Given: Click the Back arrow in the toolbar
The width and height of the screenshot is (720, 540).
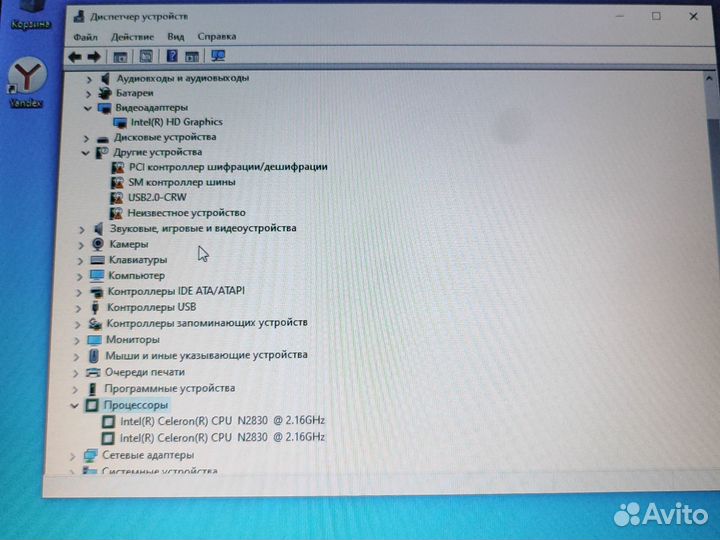Looking at the screenshot, I should click(75, 57).
